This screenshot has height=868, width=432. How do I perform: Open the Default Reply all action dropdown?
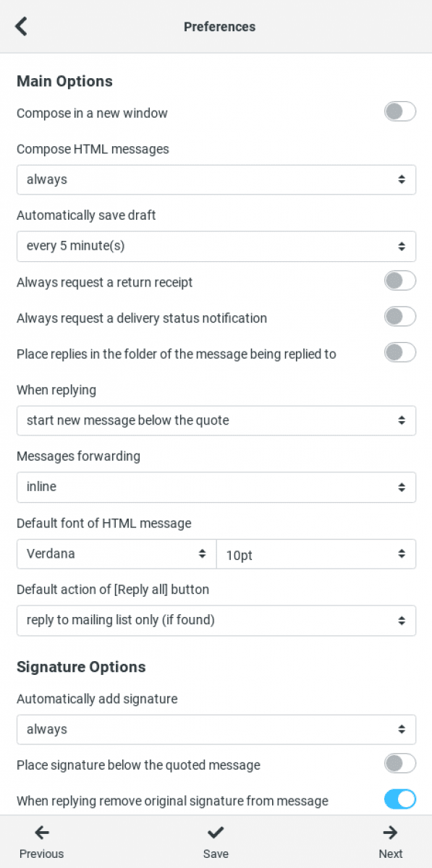216,621
